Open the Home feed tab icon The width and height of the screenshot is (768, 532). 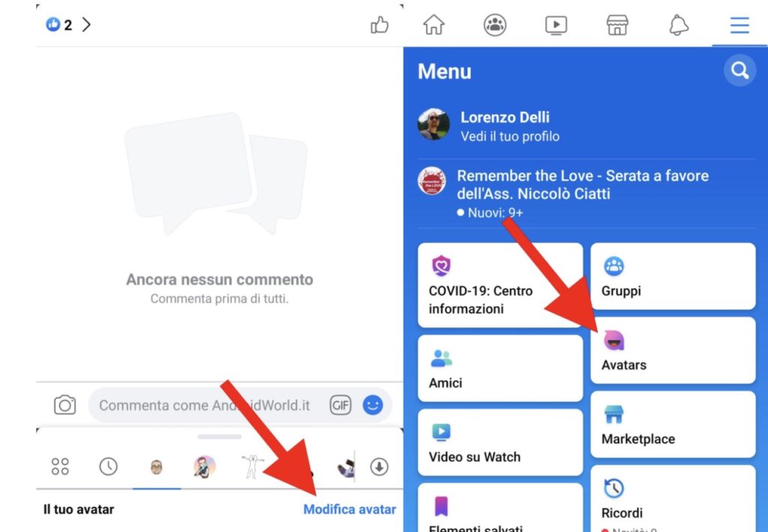433,25
